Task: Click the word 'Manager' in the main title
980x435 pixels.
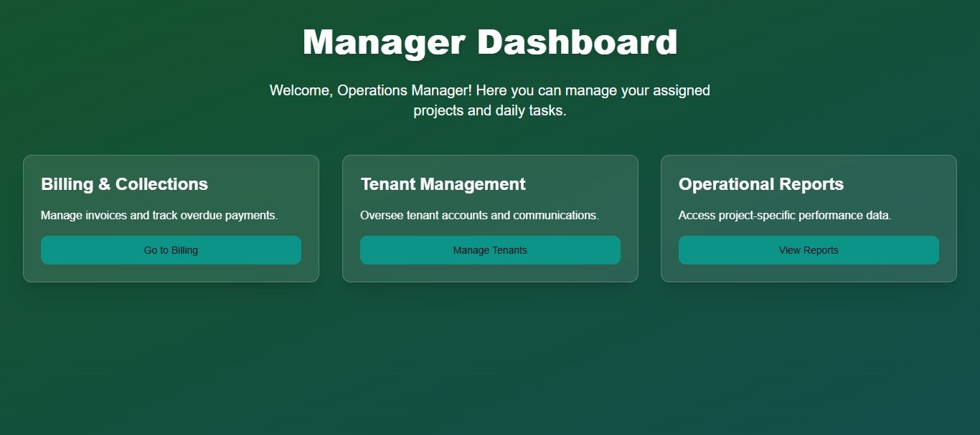Action: coord(384,42)
